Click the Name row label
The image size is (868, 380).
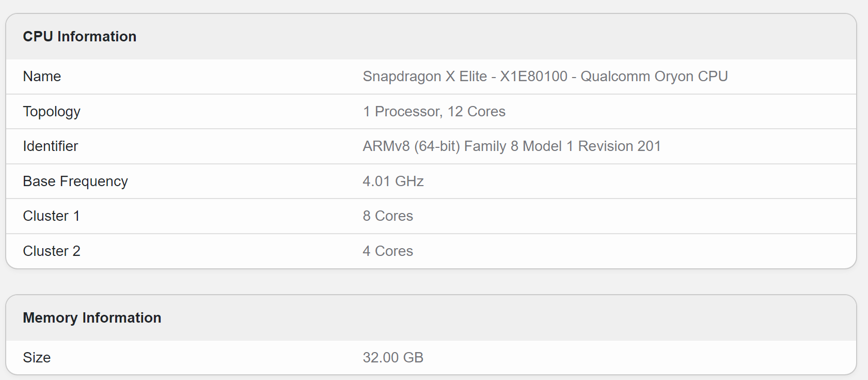(42, 77)
